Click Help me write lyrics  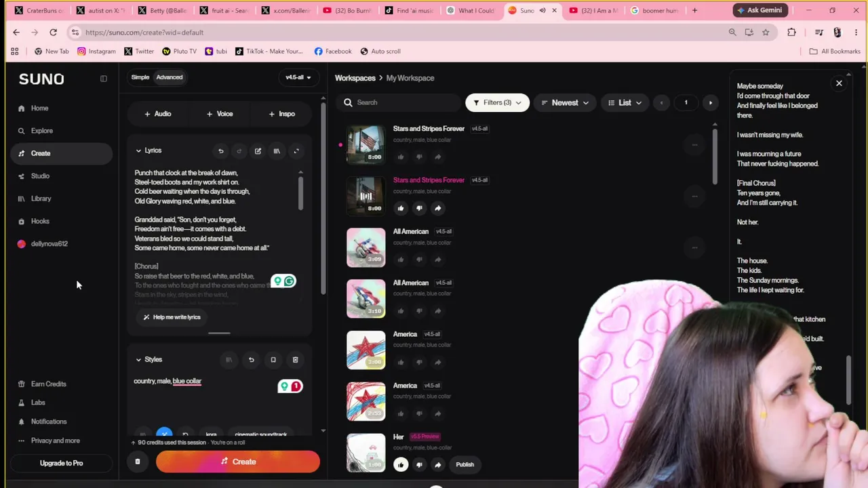[172, 317]
